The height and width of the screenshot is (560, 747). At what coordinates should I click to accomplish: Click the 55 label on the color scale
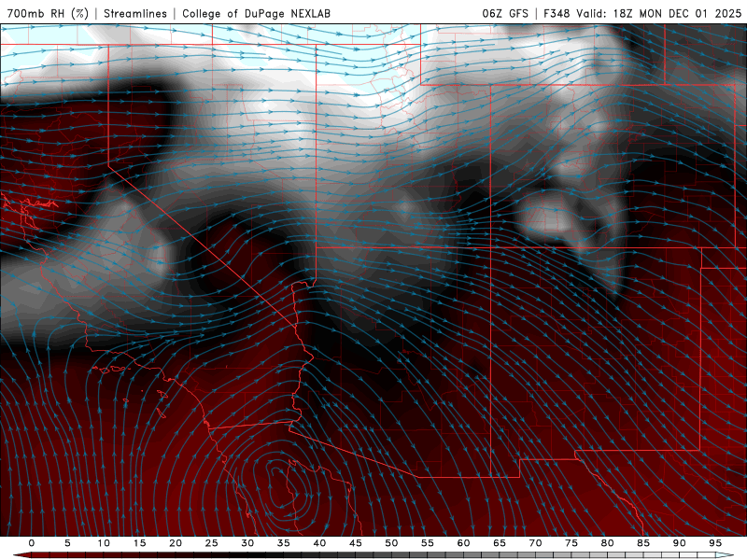pos(428,543)
